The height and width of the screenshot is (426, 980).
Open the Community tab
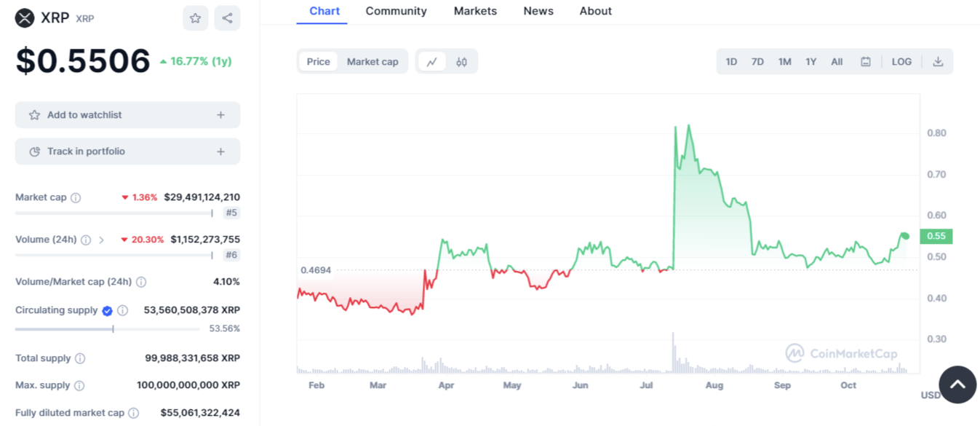tap(397, 11)
